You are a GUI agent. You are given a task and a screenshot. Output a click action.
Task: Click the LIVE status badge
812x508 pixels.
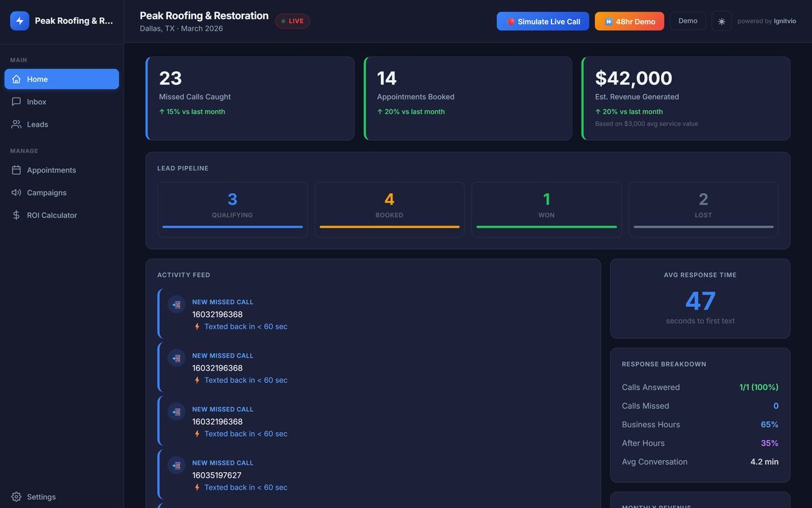click(292, 21)
